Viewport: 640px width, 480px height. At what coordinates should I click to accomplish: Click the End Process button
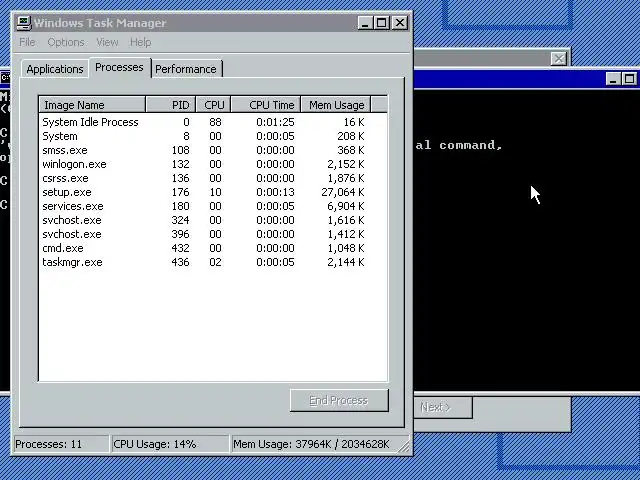pos(339,400)
